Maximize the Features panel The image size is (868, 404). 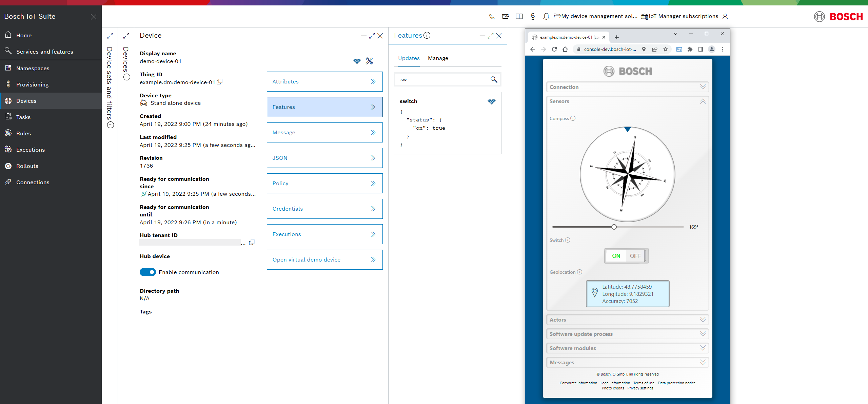(490, 36)
